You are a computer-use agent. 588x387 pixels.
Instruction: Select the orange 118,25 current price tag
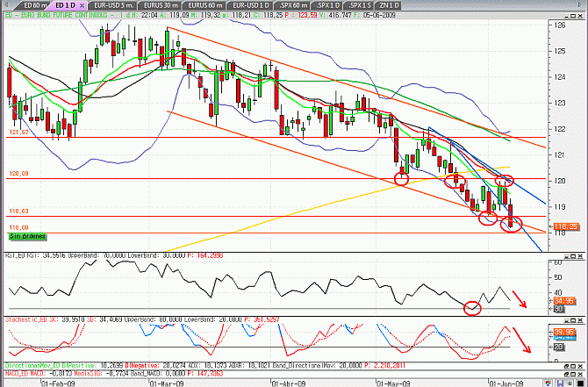coord(565,226)
